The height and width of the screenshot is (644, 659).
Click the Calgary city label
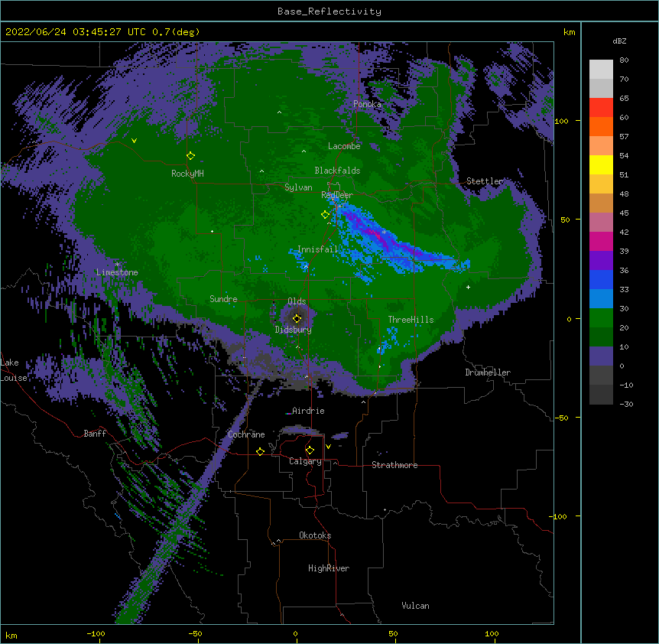point(305,461)
